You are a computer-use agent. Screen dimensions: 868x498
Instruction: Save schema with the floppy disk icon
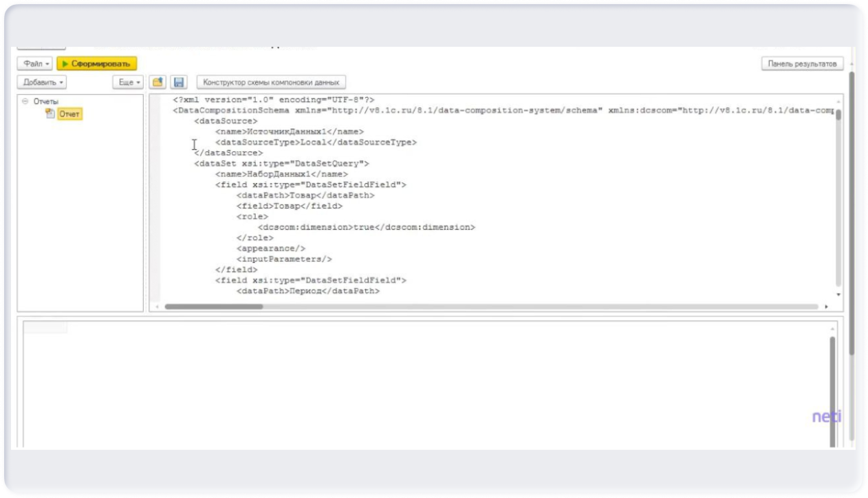click(x=179, y=83)
